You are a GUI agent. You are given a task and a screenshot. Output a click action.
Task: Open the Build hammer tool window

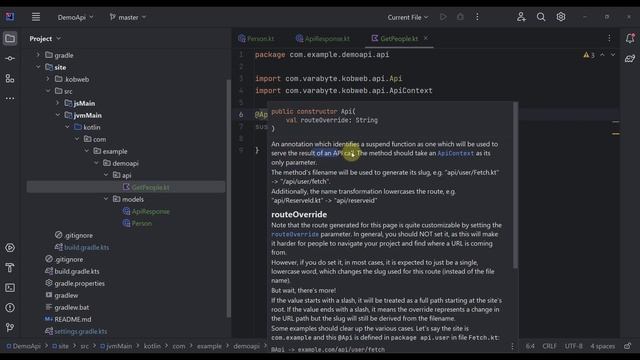coord(10,268)
